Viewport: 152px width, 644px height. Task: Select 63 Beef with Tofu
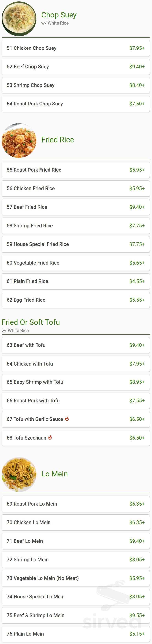[75, 345]
